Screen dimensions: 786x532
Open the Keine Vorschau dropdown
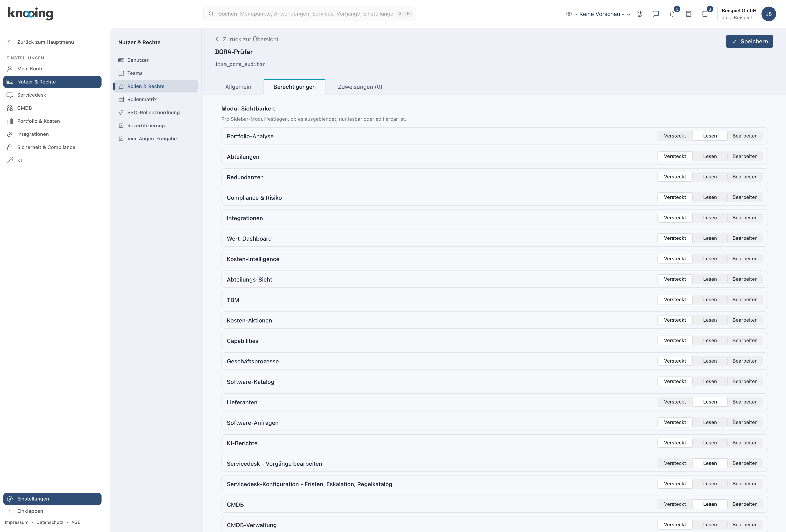tap(599, 14)
